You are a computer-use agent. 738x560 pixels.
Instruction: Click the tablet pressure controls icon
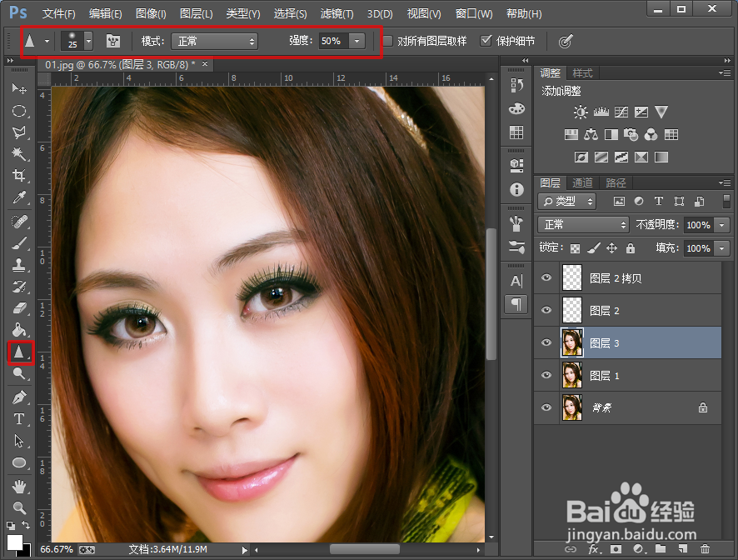[x=566, y=41]
